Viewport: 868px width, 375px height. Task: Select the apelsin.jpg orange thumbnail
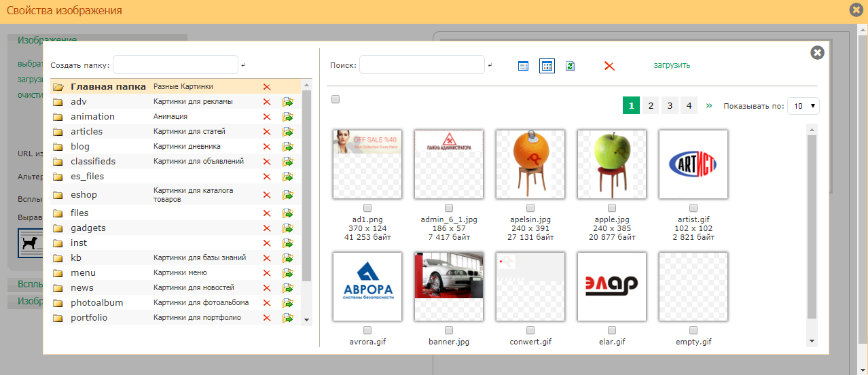[x=530, y=164]
